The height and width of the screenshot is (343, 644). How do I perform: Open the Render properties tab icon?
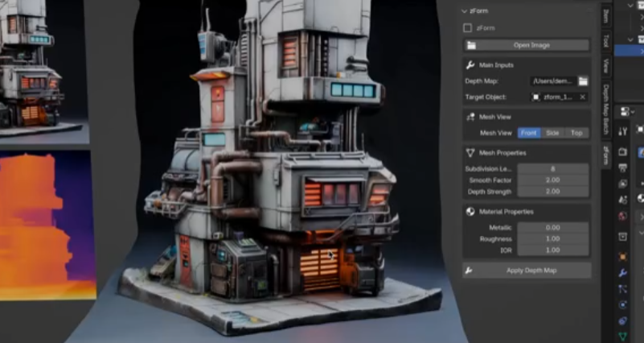[623, 152]
